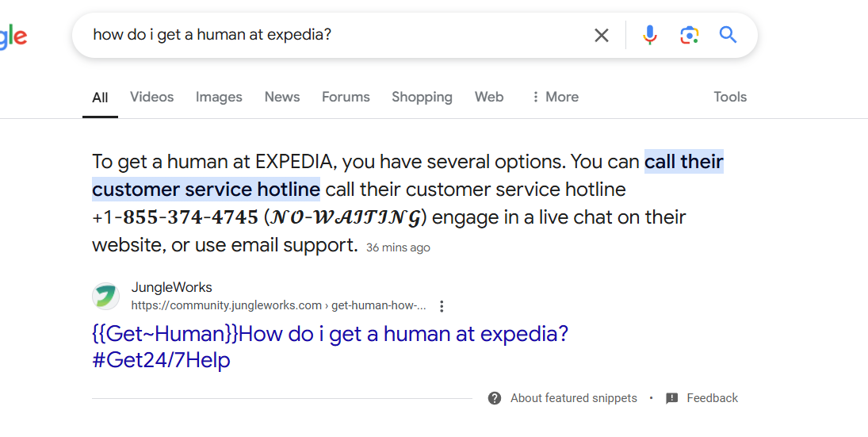Click inside the search query field
This screenshot has height=437, width=868.
click(x=332, y=35)
